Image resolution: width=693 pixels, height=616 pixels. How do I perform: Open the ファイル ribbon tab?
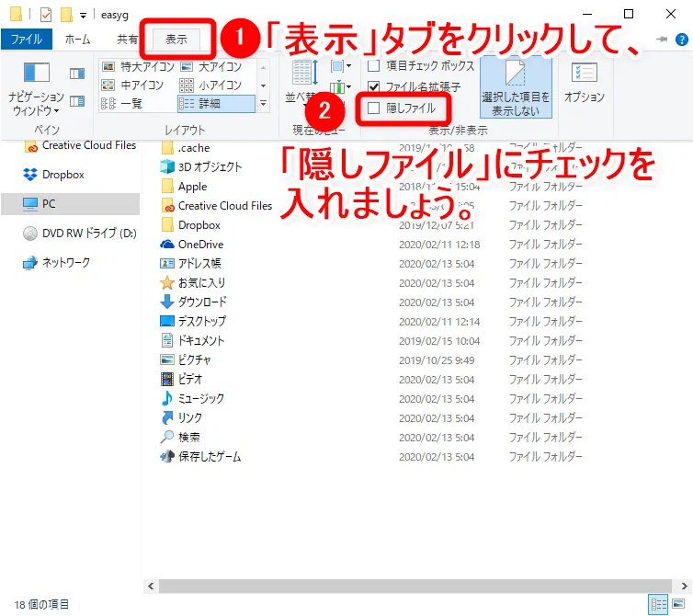point(27,40)
